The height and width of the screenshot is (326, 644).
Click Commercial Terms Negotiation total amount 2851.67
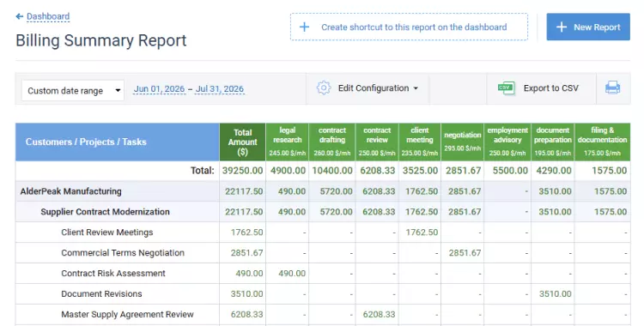click(x=246, y=252)
